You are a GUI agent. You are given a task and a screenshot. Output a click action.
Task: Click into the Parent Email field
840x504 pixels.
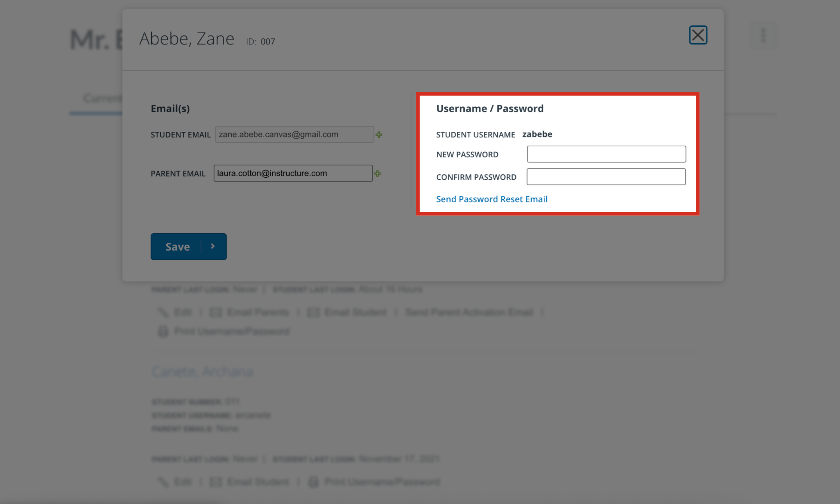tap(293, 173)
